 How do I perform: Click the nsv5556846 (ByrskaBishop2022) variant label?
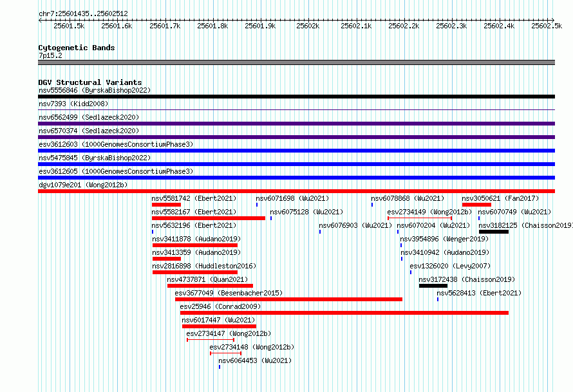click(x=95, y=90)
